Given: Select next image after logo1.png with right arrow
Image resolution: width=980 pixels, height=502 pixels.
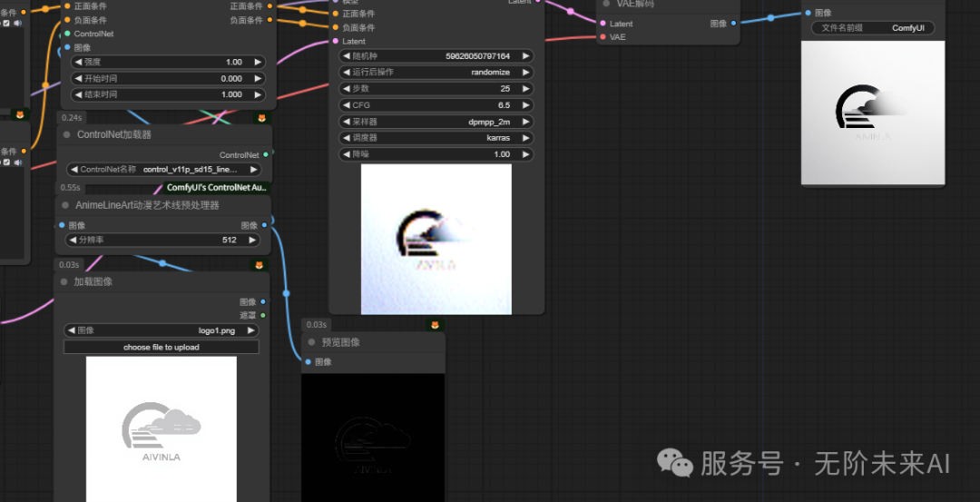Looking at the screenshot, I should [250, 330].
